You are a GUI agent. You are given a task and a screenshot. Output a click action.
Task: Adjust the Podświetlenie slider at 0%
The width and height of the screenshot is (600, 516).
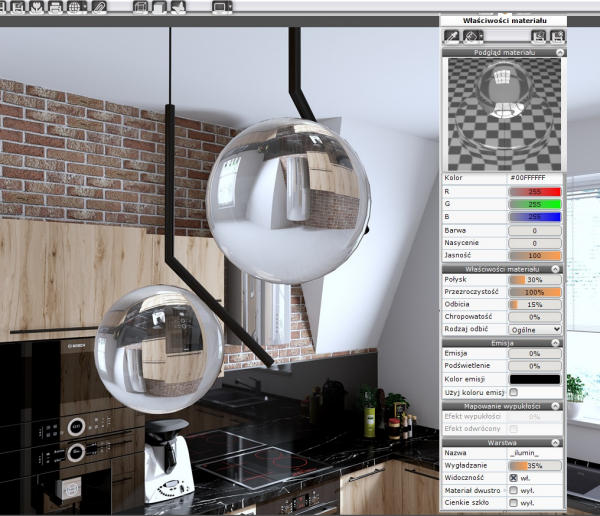(x=535, y=366)
